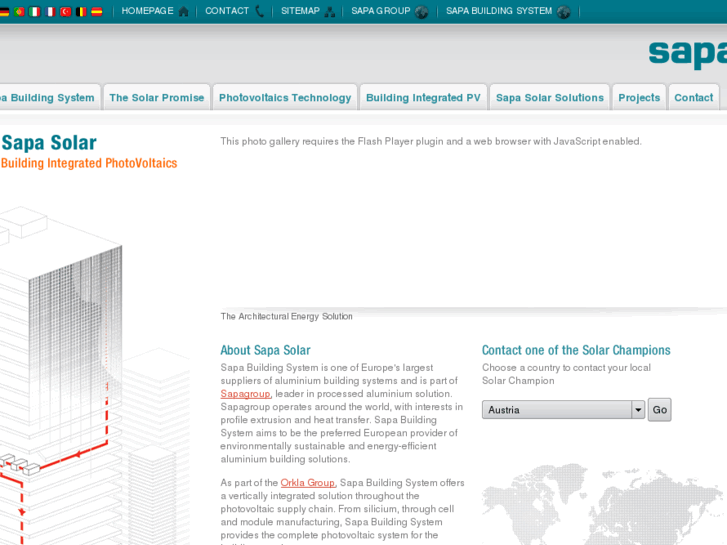Visit SAPA BUILDING SYSTEM top link
Image resolution: width=727 pixels, height=545 pixels.
[x=499, y=11]
